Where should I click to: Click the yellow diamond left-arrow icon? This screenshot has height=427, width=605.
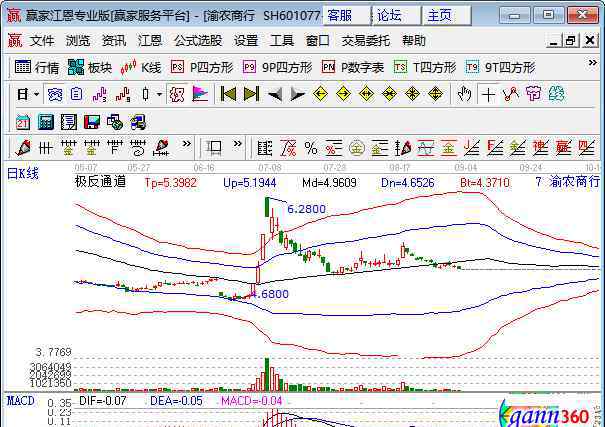click(320, 94)
